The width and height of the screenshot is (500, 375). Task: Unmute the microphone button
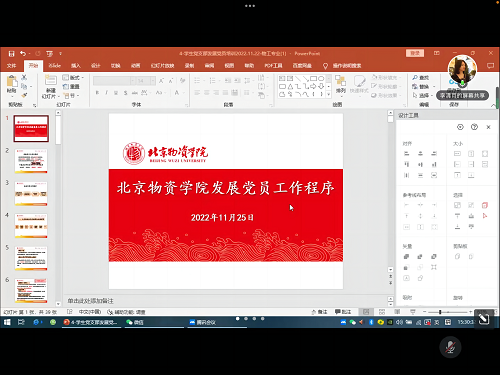(x=450, y=347)
